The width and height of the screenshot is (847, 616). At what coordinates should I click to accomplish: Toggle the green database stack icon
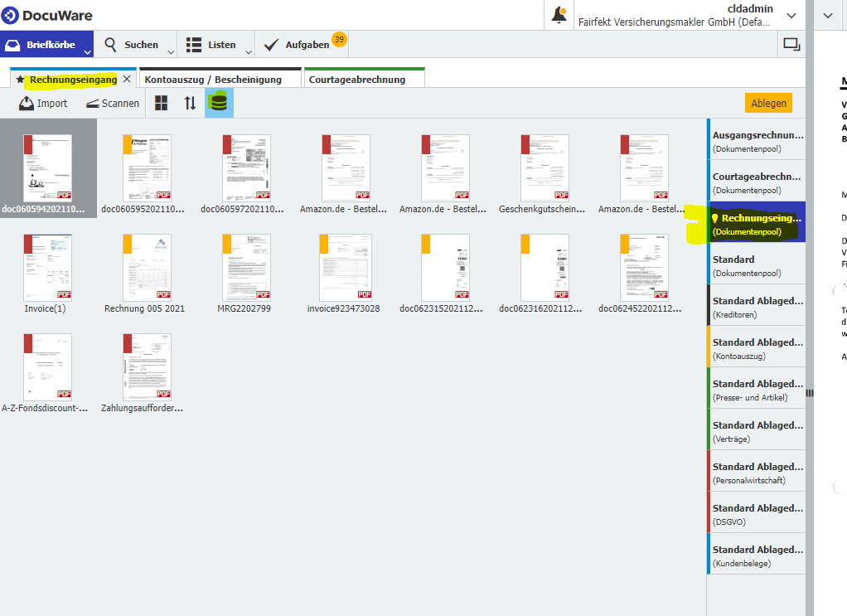coord(219,103)
